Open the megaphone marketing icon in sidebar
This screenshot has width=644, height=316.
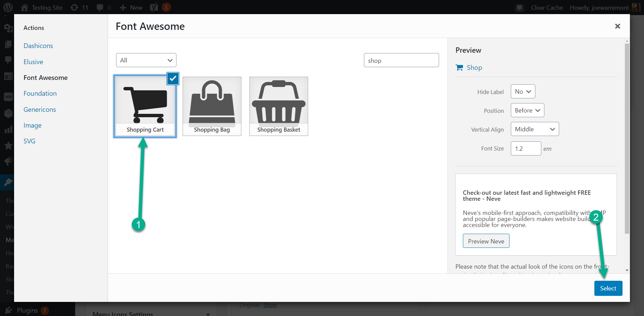coord(8,161)
